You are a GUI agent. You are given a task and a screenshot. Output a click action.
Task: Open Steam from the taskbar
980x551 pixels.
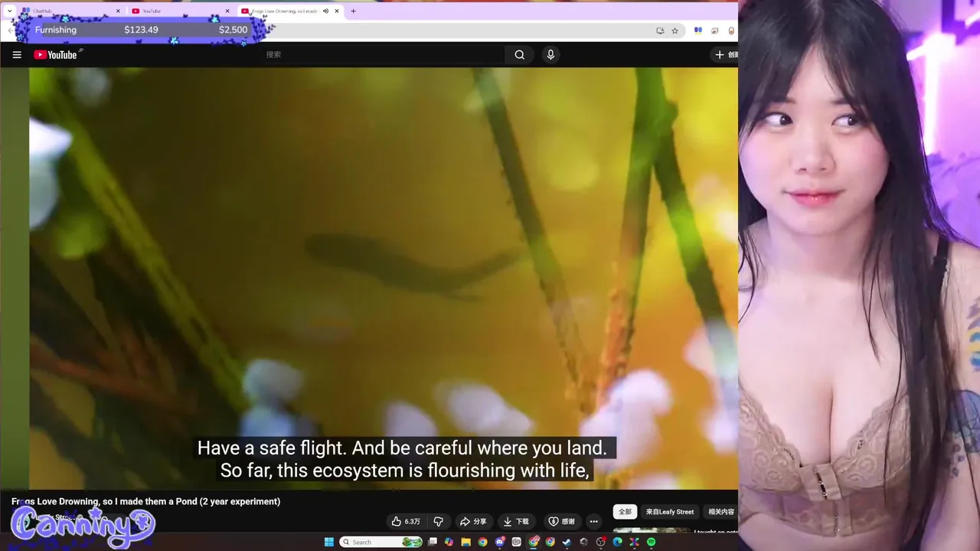(x=567, y=542)
